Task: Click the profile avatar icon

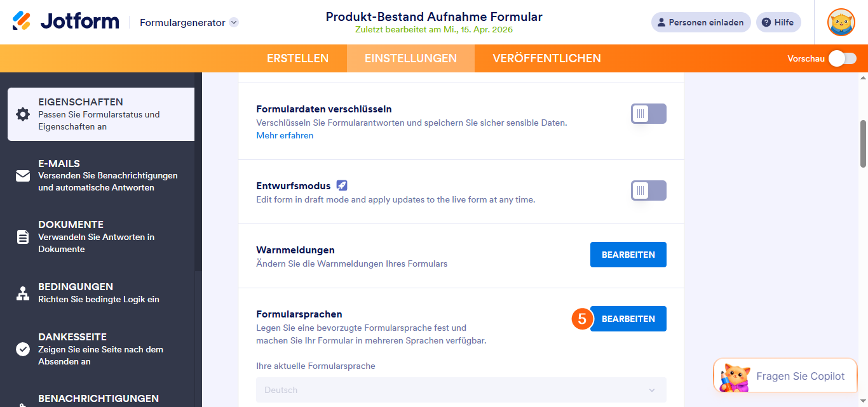Action: click(x=841, y=22)
